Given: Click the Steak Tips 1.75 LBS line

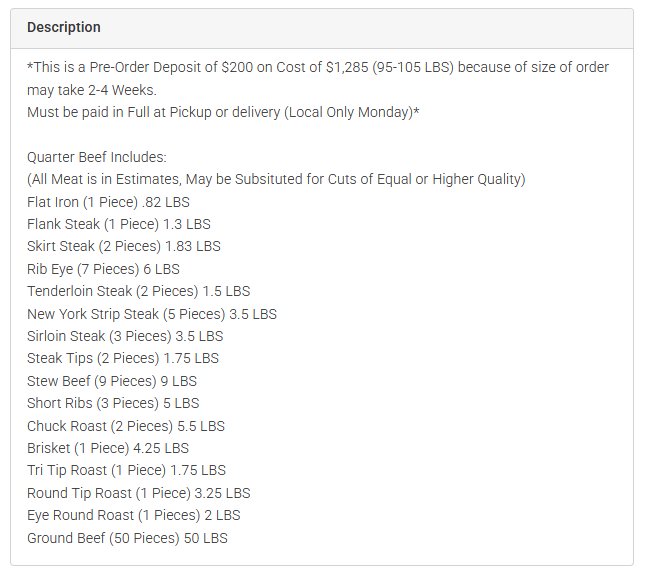Looking at the screenshot, I should [123, 358].
